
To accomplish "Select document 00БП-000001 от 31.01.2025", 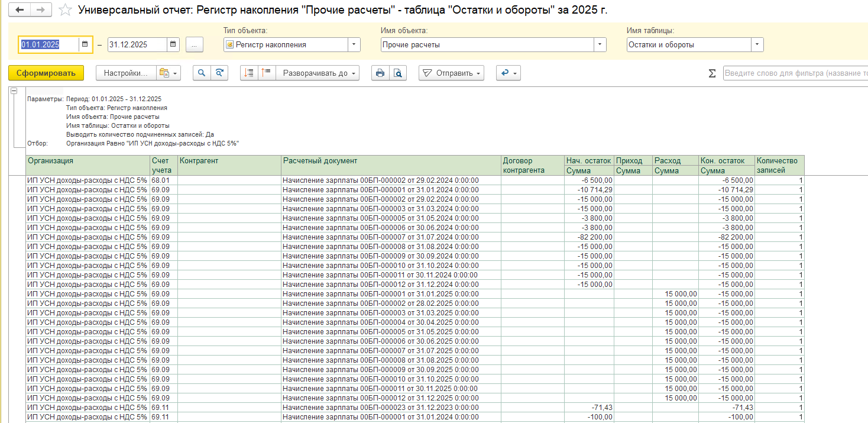I will click(391, 294).
